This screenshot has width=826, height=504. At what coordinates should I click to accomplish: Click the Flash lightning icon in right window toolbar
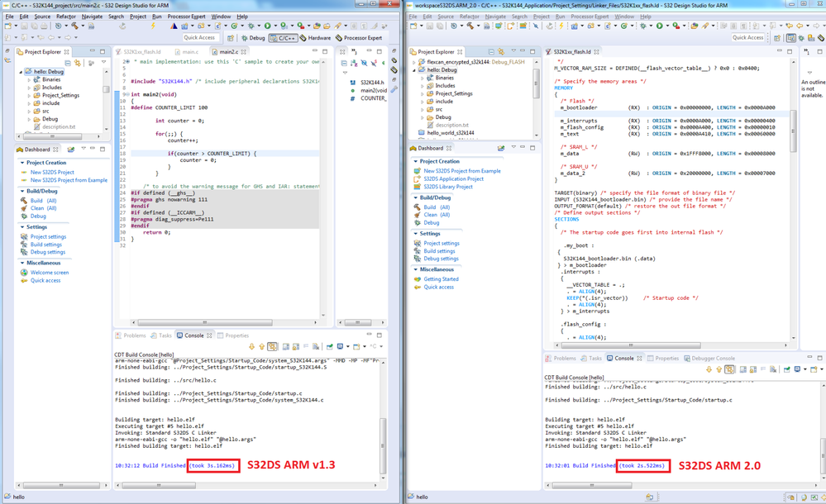tap(561, 26)
